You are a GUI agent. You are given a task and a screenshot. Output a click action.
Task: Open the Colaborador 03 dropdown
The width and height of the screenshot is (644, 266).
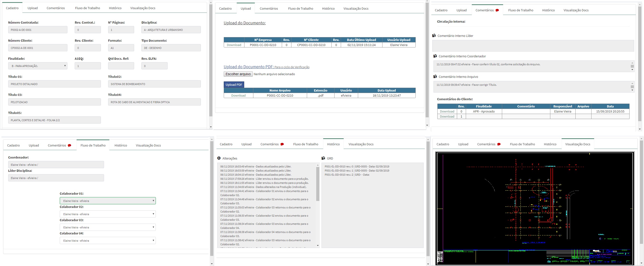(107, 227)
